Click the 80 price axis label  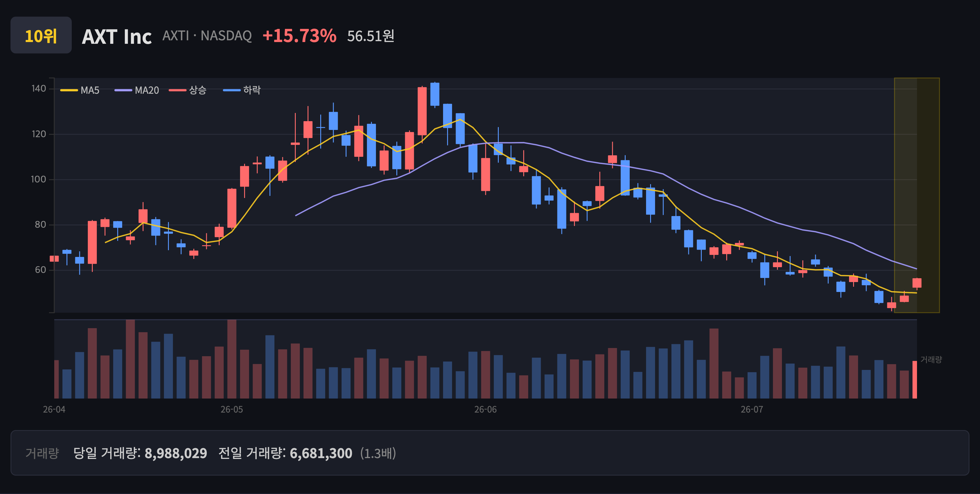click(40, 225)
